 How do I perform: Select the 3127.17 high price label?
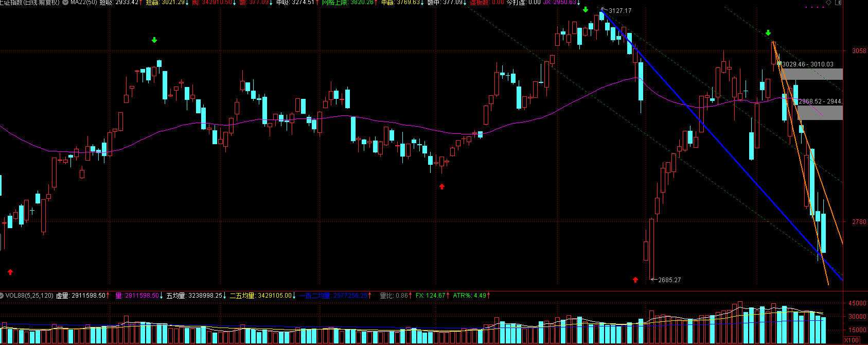pos(619,11)
